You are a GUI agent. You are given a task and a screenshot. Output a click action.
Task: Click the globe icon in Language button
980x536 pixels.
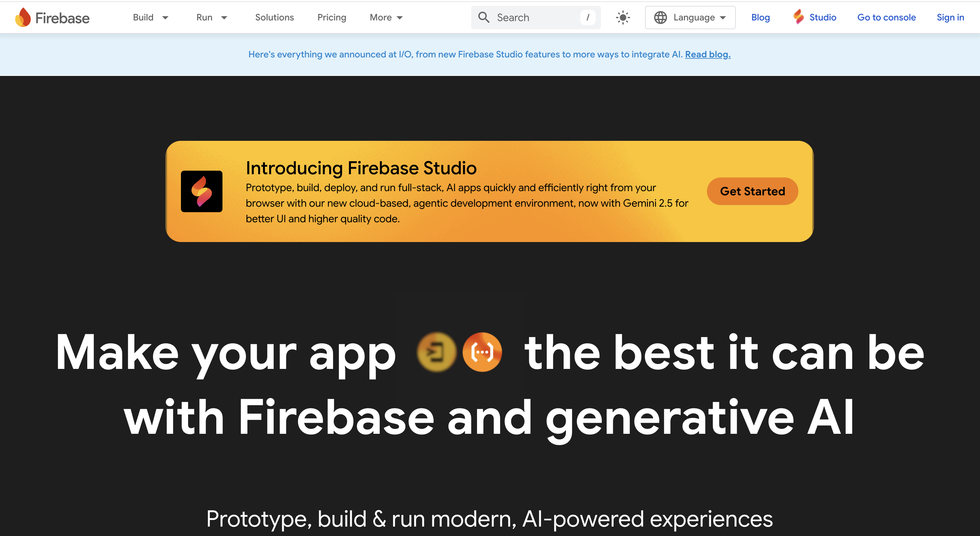click(661, 18)
